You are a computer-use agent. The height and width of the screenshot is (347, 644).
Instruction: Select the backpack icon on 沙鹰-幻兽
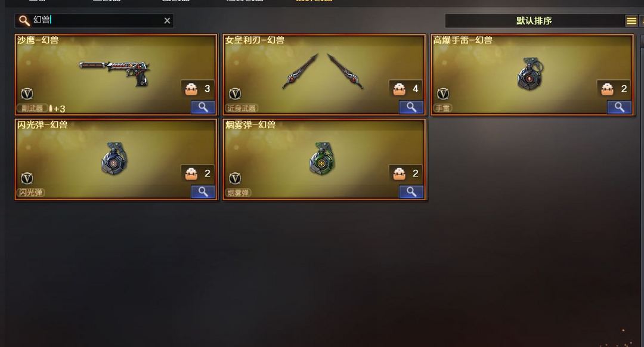pyautogui.click(x=191, y=89)
